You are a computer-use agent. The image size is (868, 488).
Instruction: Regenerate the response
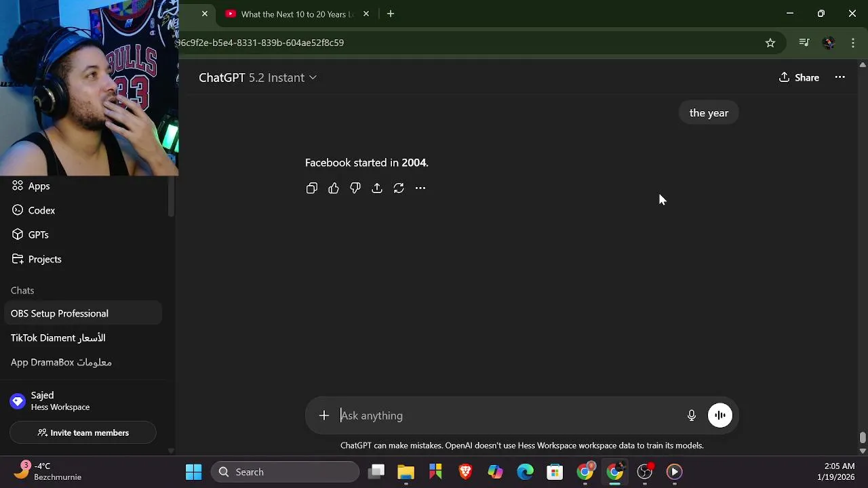click(x=399, y=188)
